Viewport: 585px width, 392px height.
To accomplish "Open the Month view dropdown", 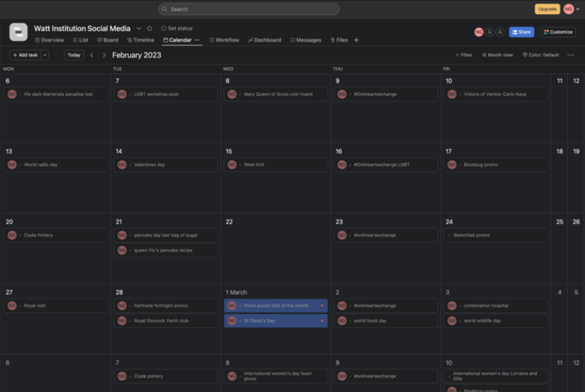I will (x=498, y=55).
